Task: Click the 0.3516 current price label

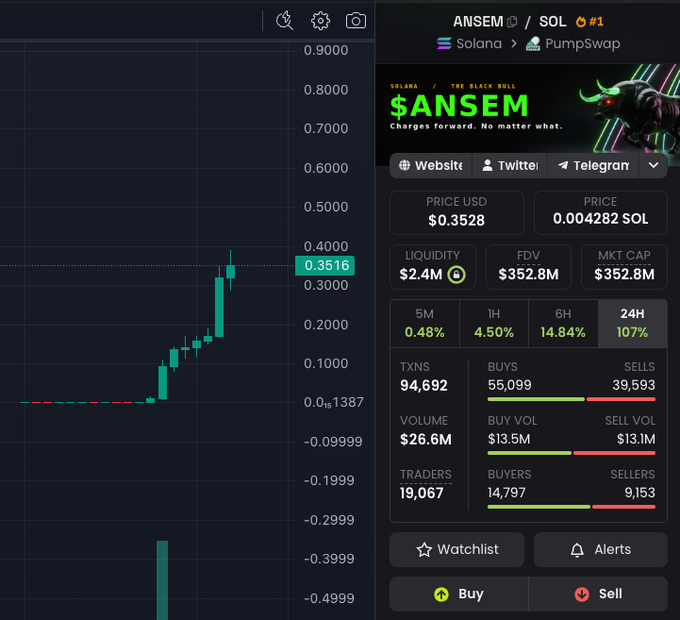Action: click(325, 265)
